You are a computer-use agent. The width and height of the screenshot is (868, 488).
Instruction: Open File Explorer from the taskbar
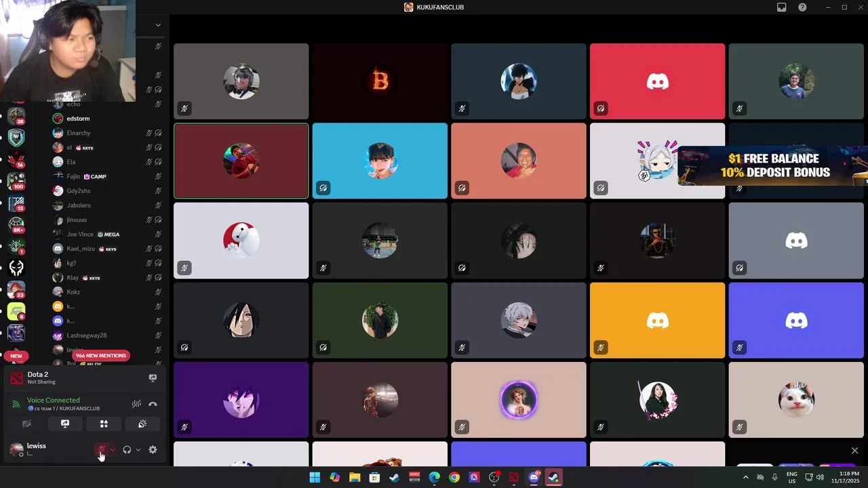(x=355, y=477)
